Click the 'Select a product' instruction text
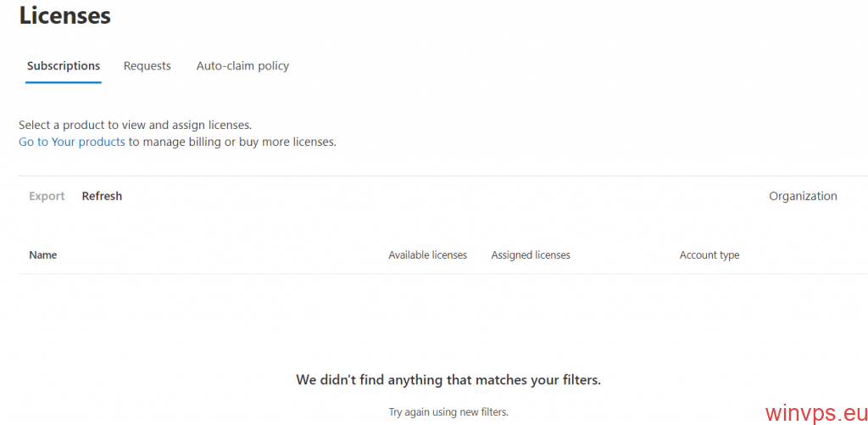Image resolution: width=868 pixels, height=425 pixels. 135,125
